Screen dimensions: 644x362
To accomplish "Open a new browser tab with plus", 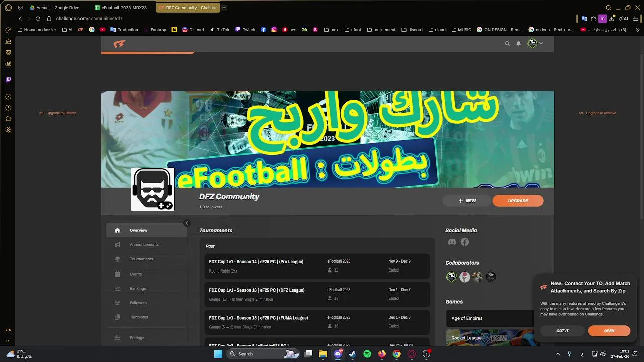I will click(x=224, y=8).
